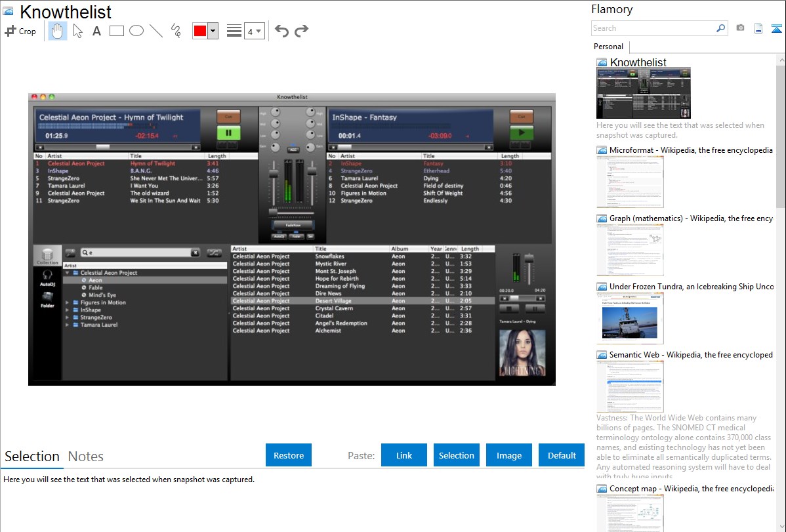Select the Crystal Cavern track row

click(x=362, y=308)
